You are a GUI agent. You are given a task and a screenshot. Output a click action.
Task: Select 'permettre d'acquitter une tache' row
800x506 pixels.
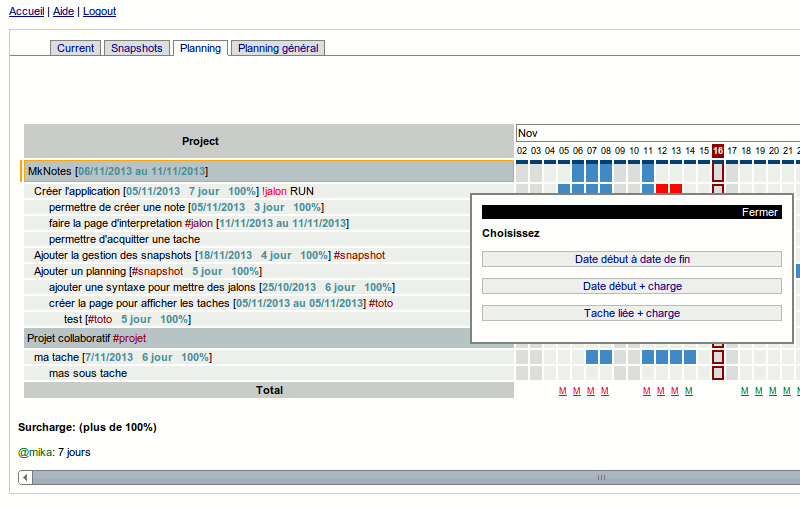(247, 239)
